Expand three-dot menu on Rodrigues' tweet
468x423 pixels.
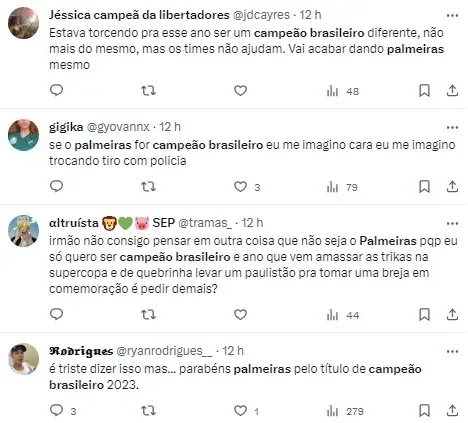click(x=452, y=351)
